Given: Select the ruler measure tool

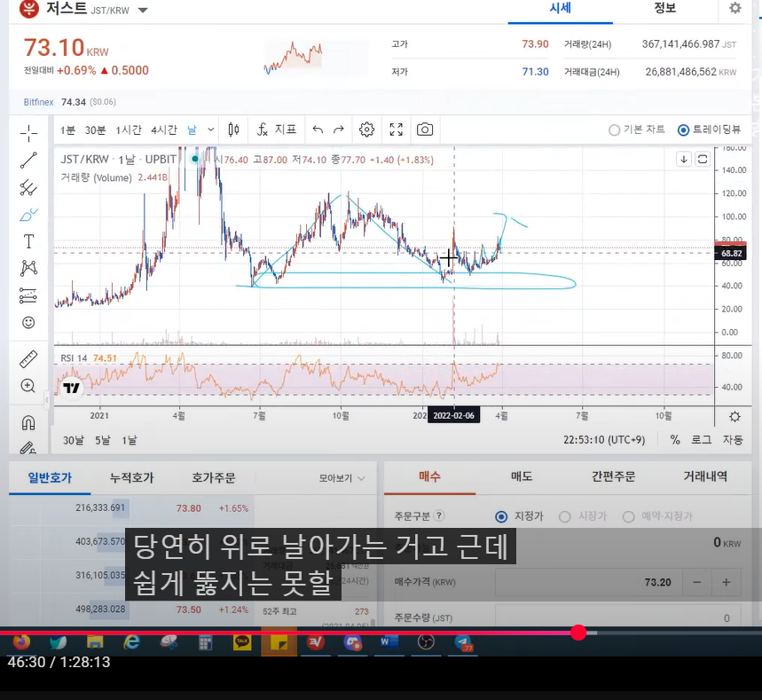Looking at the screenshot, I should tap(28, 358).
